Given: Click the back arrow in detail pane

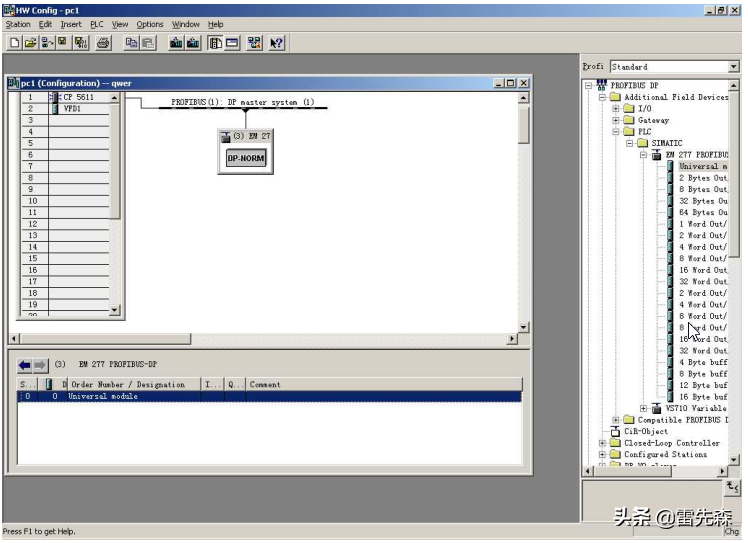Looking at the screenshot, I should (25, 365).
